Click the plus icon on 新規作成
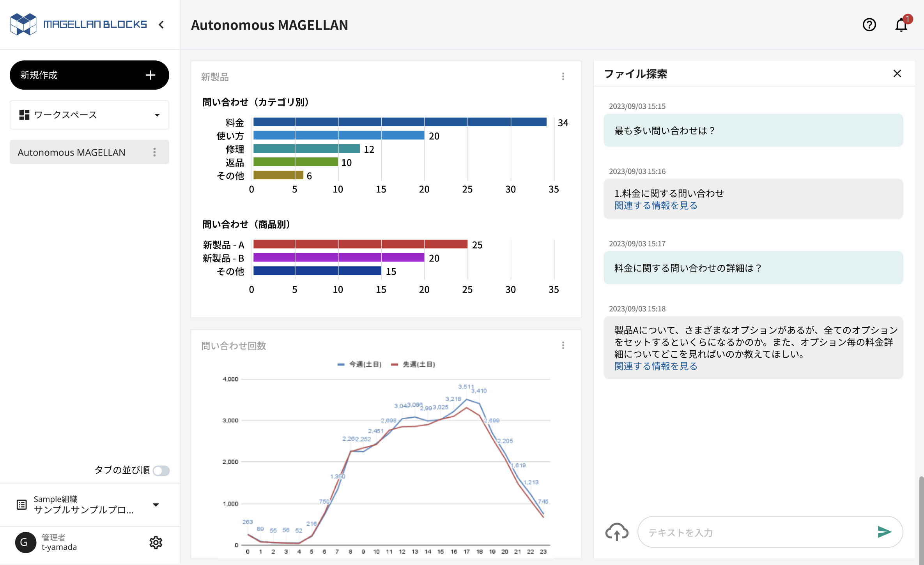Viewport: 924px width, 565px height. click(x=150, y=75)
